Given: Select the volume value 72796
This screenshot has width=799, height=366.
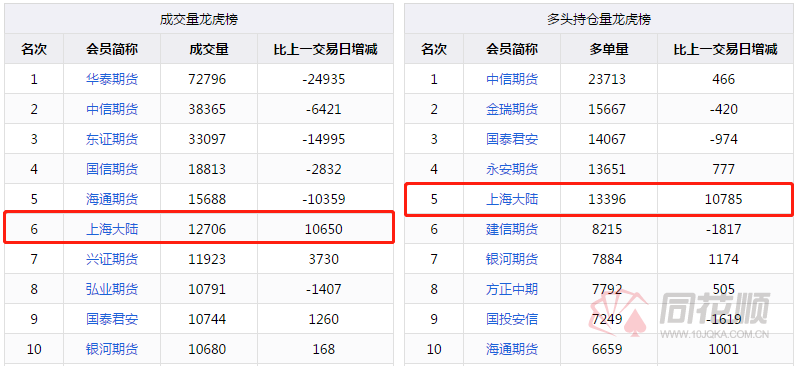Looking at the screenshot, I should point(207,79).
